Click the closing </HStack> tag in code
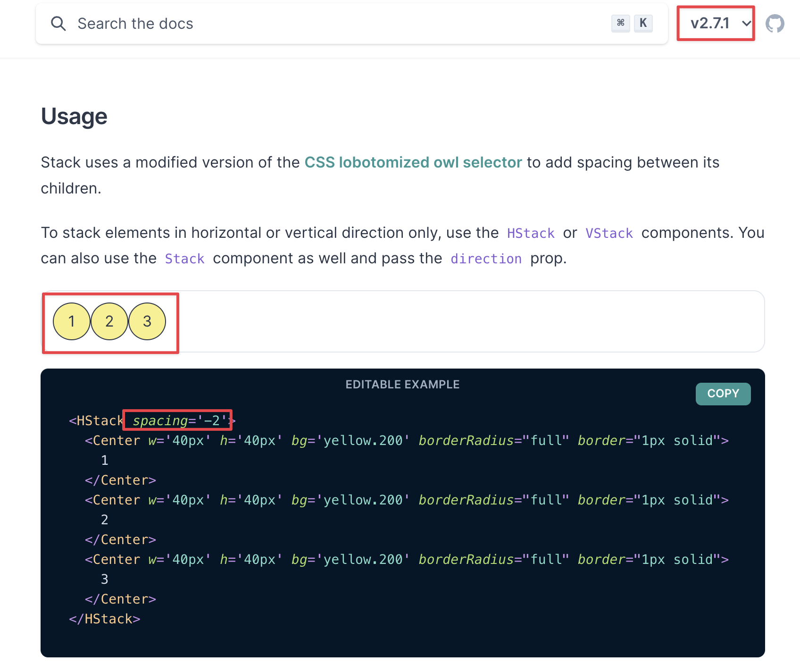The height and width of the screenshot is (672, 800). click(104, 619)
